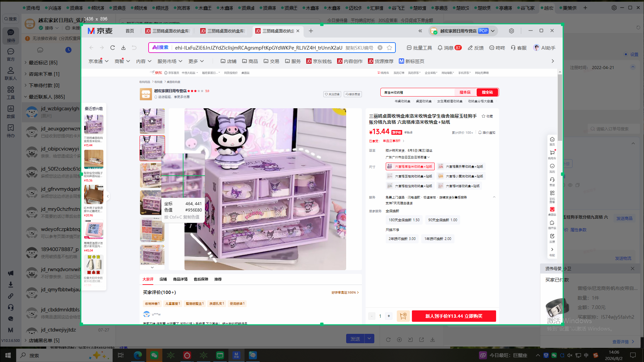
Task: Click 复制SKU编号 in the address bar
Action: (359, 48)
